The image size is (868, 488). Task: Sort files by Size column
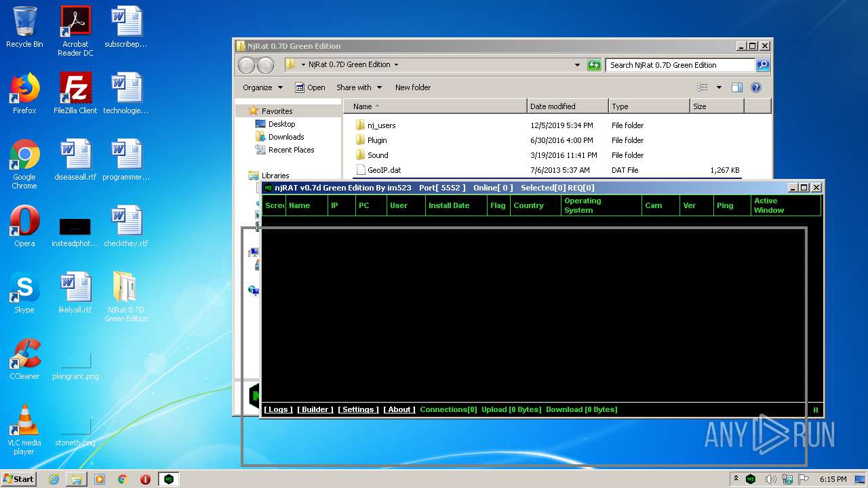717,106
